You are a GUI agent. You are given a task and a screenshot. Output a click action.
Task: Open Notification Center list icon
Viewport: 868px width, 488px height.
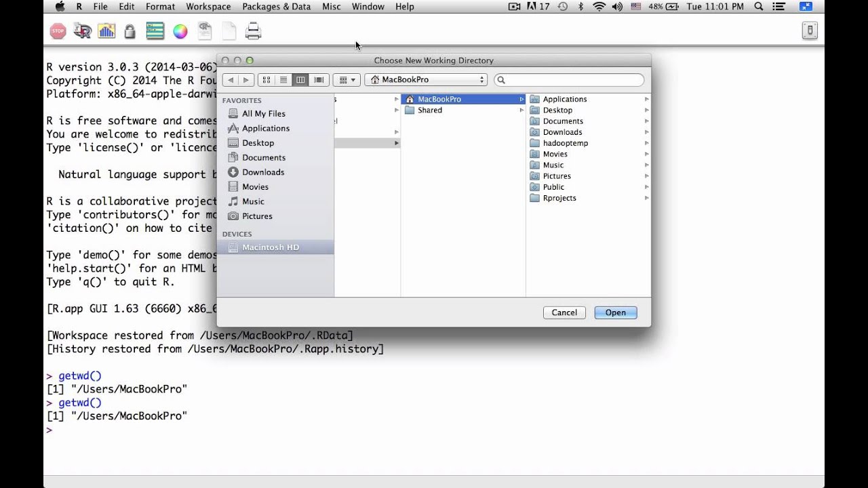click(x=780, y=7)
